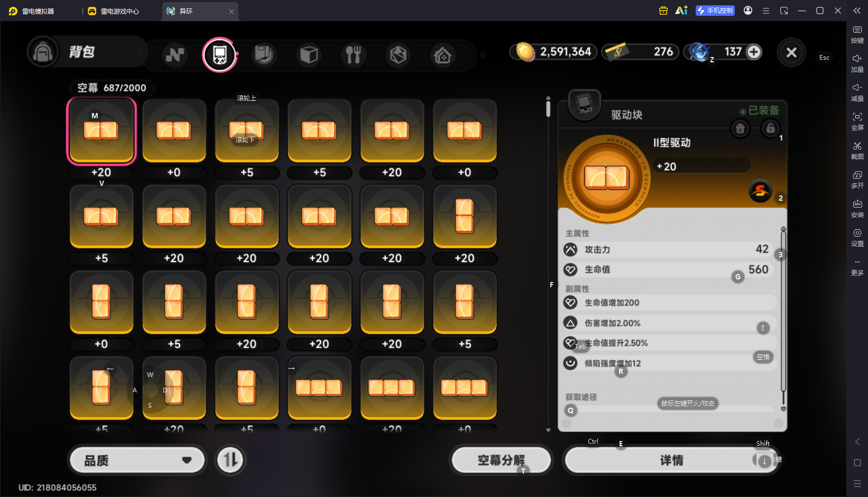Click the +20 level bar in details
Screen dimensions: 868x497
click(x=701, y=166)
